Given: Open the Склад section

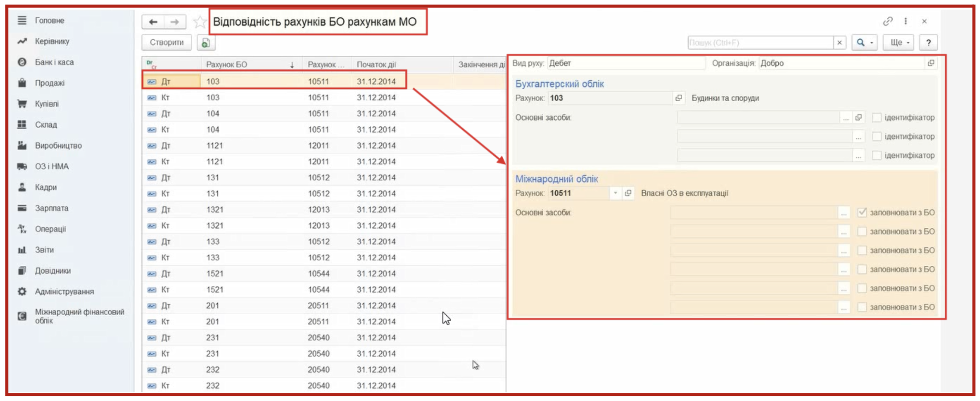Looking at the screenshot, I should (x=46, y=125).
